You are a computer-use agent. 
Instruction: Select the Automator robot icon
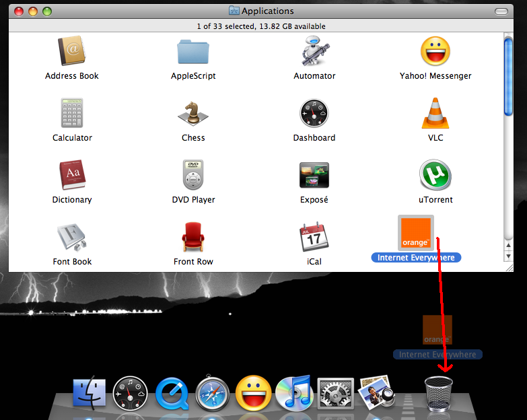(314, 50)
